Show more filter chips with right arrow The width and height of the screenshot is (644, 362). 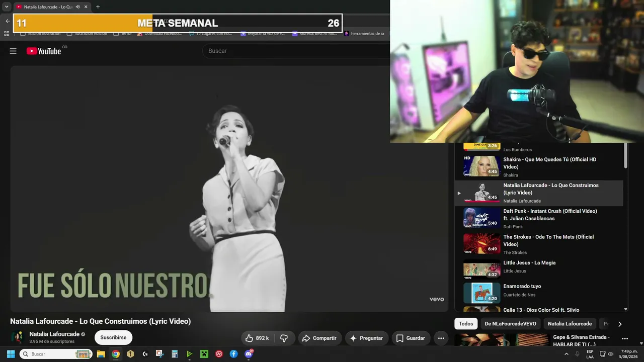[620, 324]
